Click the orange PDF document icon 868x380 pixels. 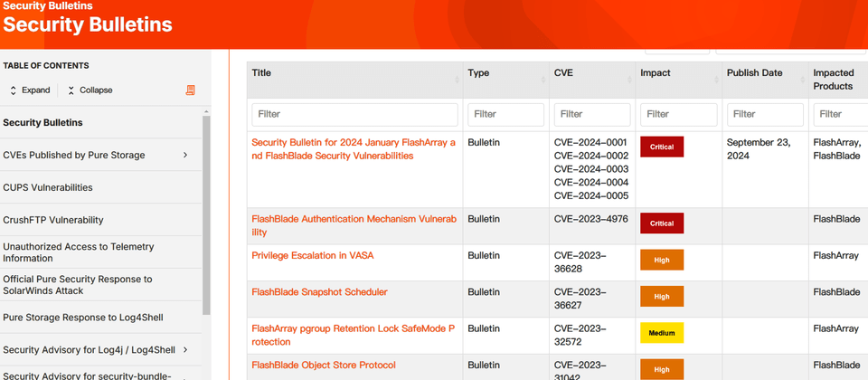[x=191, y=90]
